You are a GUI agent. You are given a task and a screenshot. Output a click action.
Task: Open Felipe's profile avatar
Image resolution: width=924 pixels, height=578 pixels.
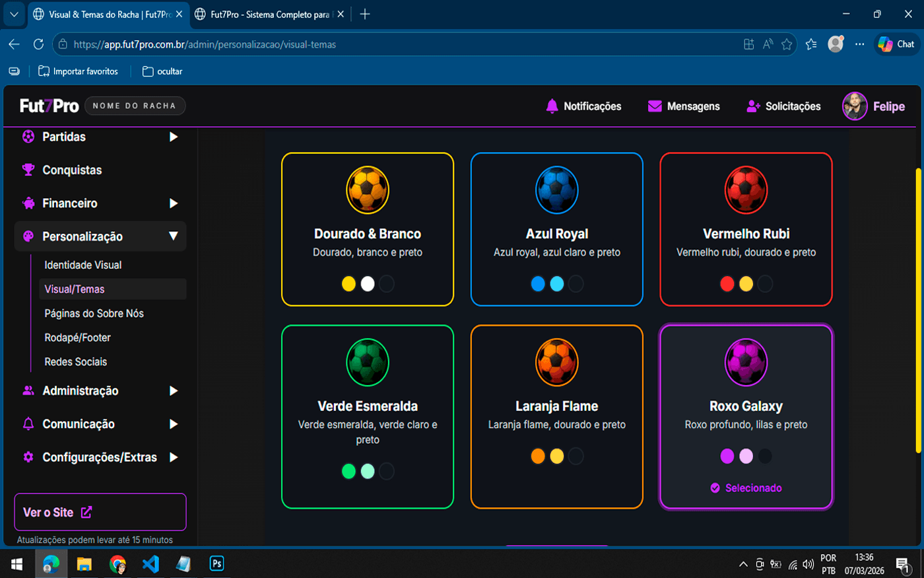click(x=855, y=106)
